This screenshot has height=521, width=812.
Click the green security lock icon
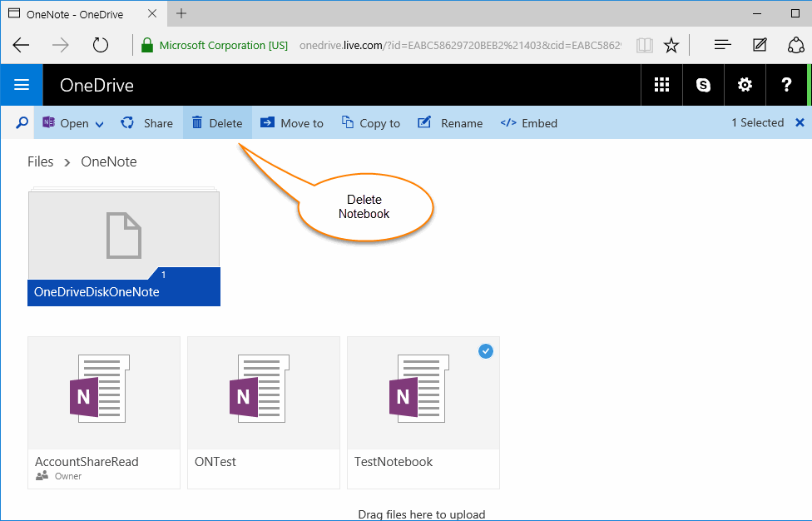click(147, 45)
